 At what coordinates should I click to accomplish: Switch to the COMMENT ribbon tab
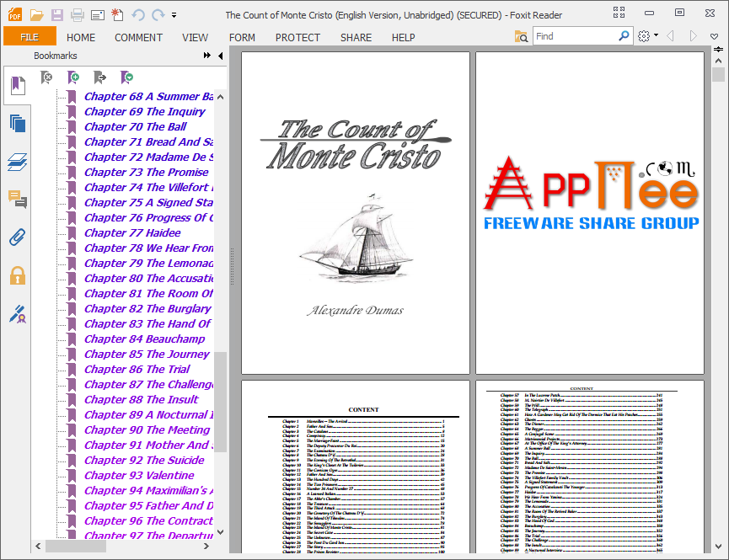tap(138, 37)
